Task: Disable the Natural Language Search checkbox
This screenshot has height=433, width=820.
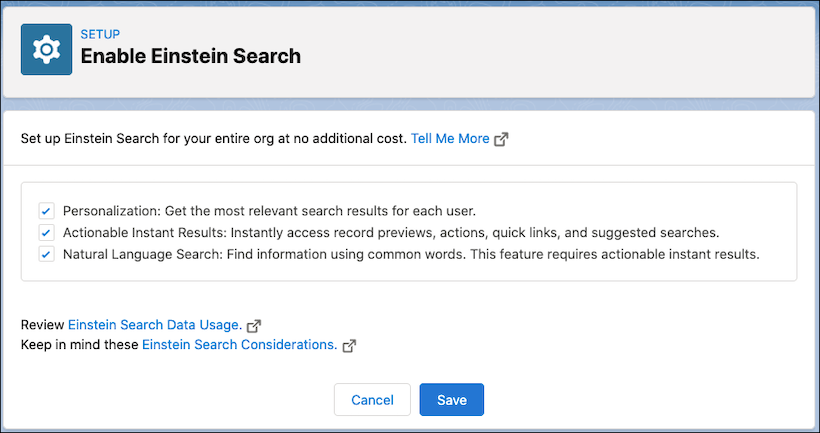Action: coord(47,255)
